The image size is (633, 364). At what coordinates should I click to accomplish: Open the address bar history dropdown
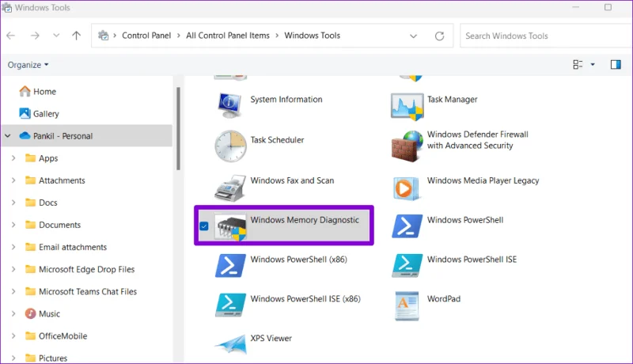413,36
